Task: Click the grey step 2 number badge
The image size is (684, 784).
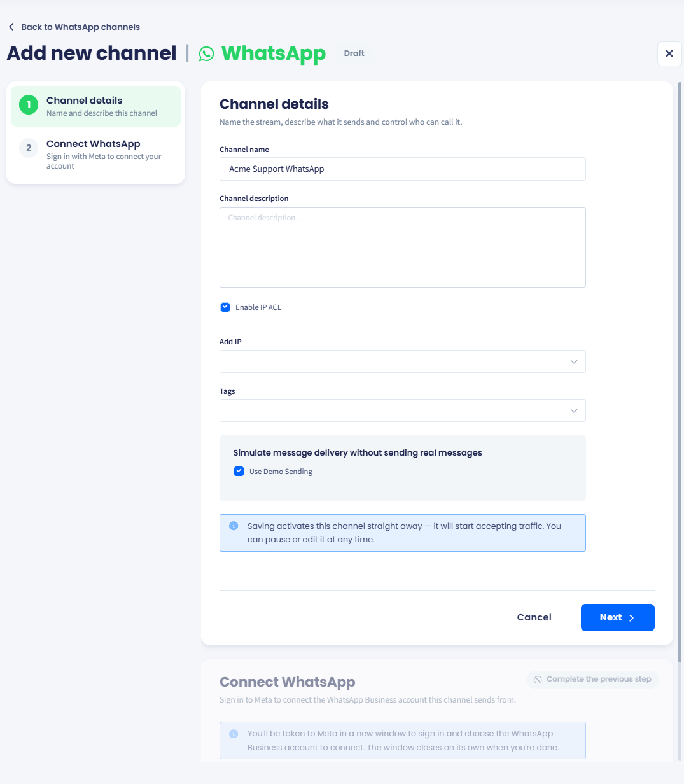Action: 29,148
